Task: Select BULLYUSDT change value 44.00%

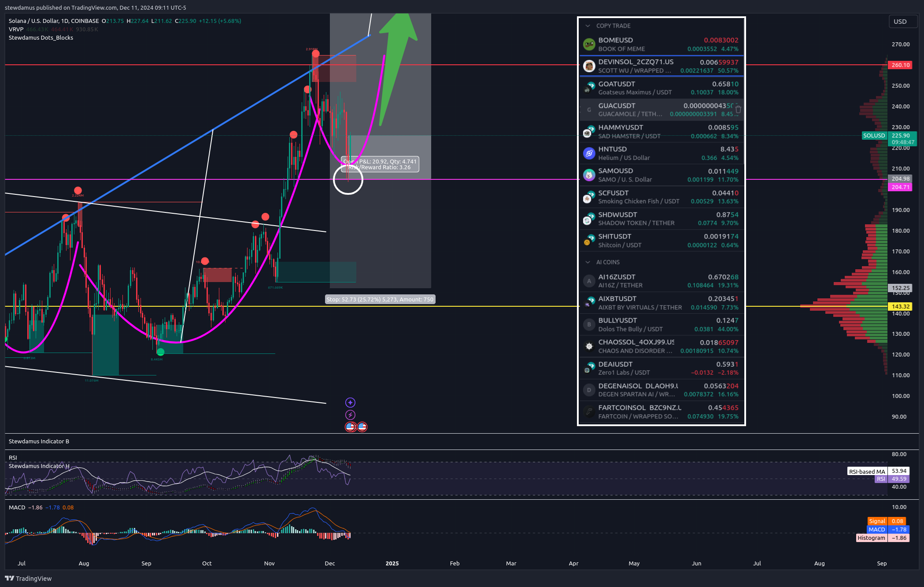Action: (728, 329)
